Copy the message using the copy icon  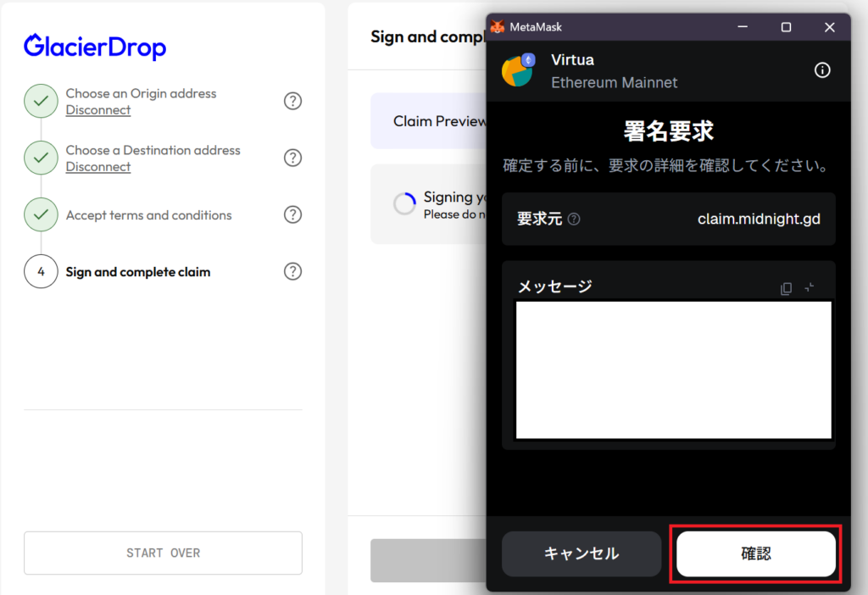pos(786,288)
